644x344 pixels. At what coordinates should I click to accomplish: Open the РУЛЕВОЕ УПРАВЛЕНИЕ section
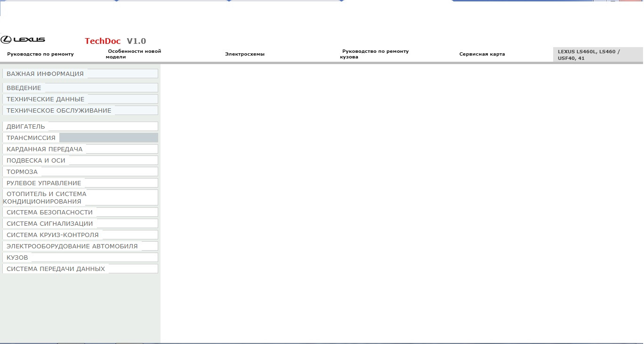click(80, 183)
